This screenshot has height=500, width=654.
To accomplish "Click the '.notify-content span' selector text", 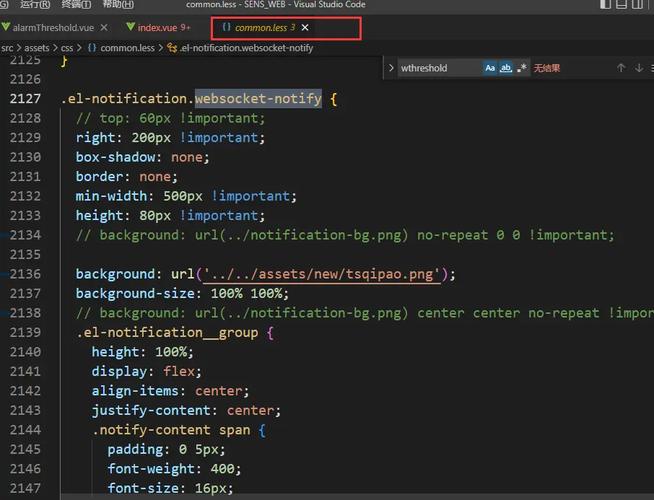I will tap(171, 430).
